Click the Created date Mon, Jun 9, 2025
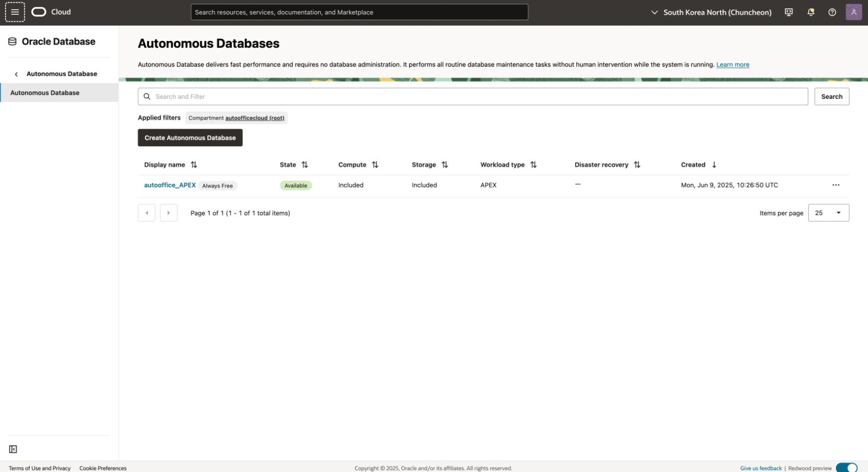This screenshot has width=868, height=472. pos(729,185)
